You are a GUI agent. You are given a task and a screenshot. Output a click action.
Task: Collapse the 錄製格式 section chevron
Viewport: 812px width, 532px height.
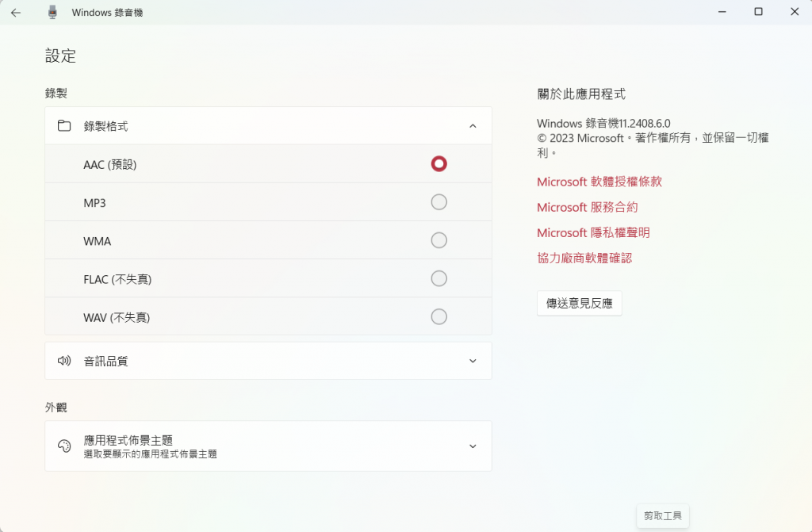click(473, 126)
